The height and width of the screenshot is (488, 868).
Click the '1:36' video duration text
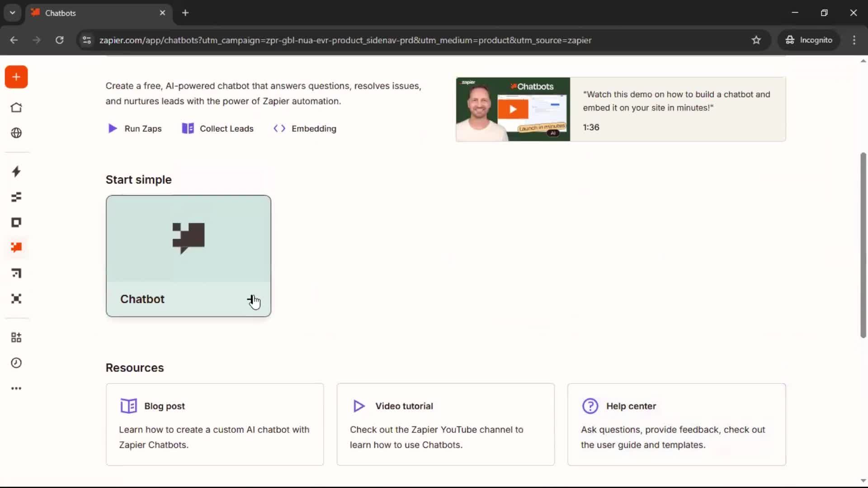pos(591,127)
